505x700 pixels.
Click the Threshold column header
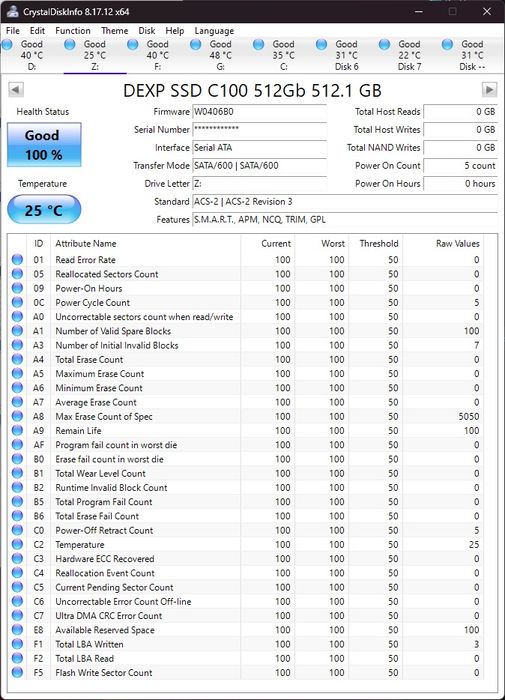(376, 243)
